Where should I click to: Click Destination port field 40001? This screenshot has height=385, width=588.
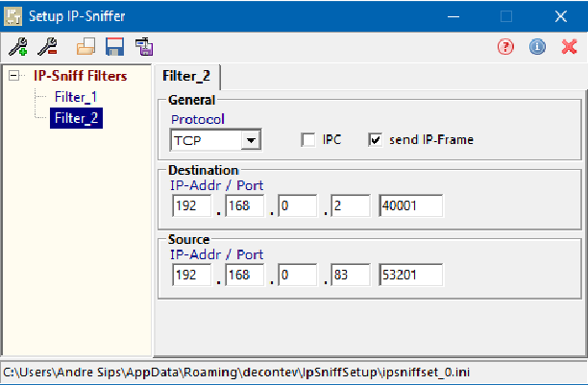click(411, 205)
